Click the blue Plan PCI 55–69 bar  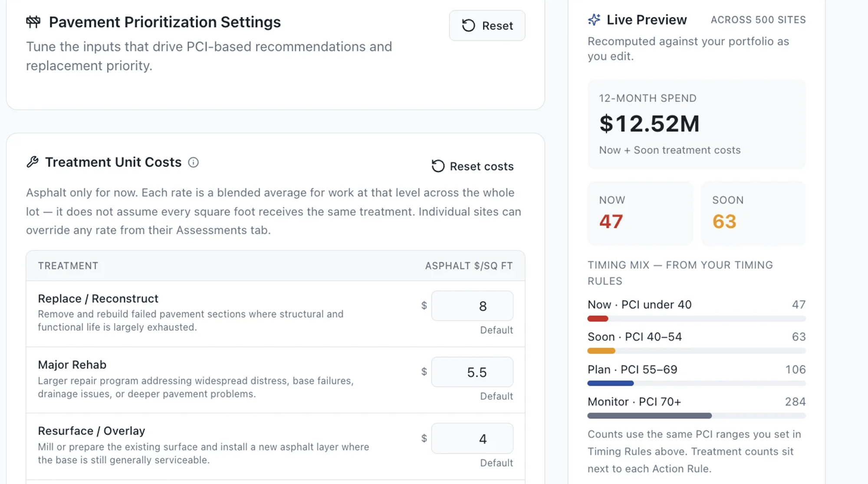coord(611,383)
